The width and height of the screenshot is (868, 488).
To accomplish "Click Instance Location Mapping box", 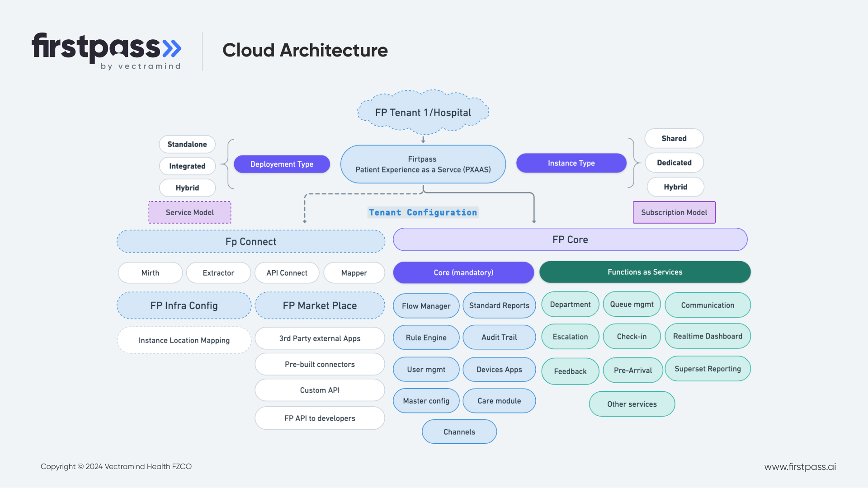I will tap(184, 340).
